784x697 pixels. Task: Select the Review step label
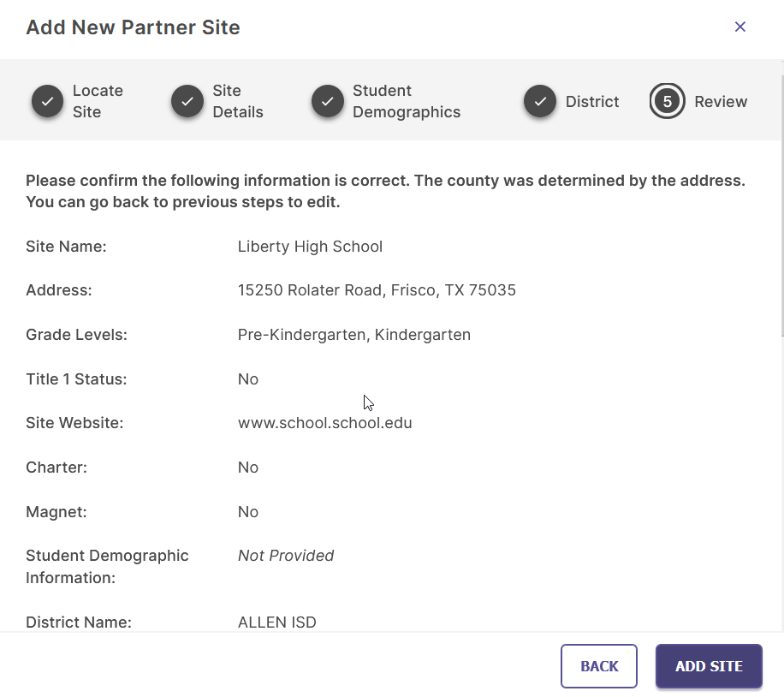(721, 102)
